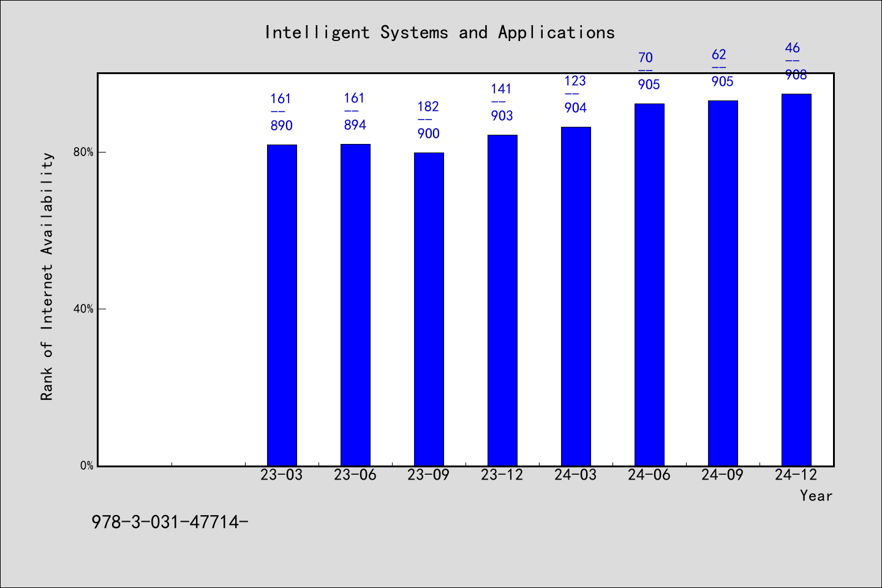Click the chart title Intelligent Systems and Applications
Image resolution: width=882 pixels, height=588 pixels.
pos(440,32)
